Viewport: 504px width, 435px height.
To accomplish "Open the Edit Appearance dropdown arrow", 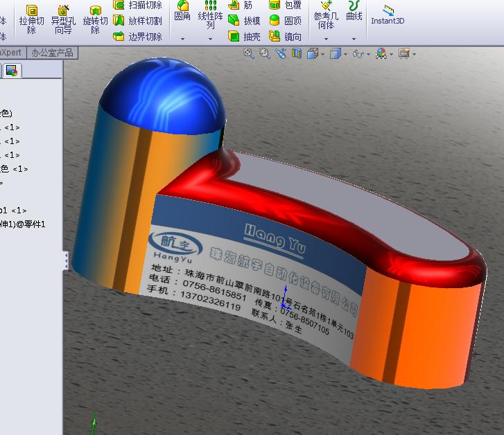I will click(391, 54).
